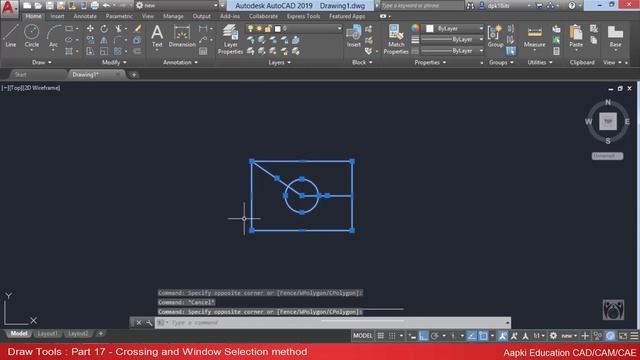Expand the Layers panel
Viewport: 640px width, 360px height.
pyautogui.click(x=280, y=62)
